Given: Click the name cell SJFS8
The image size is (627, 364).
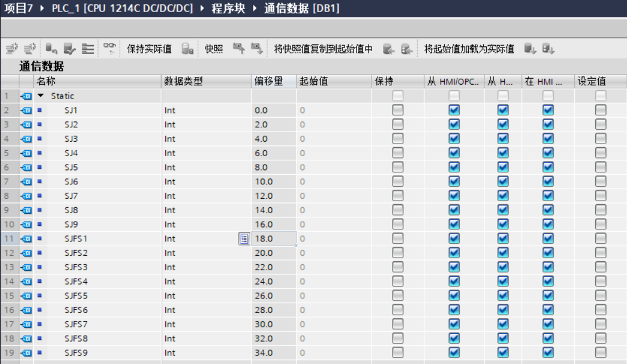Looking at the screenshot, I should [x=97, y=339].
